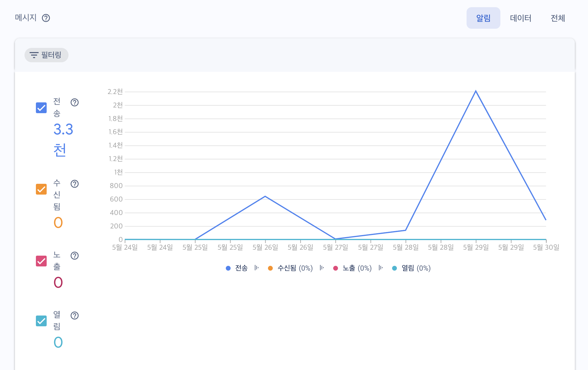Click 수신됨 (0%) legend label
588x370 pixels.
(295, 268)
